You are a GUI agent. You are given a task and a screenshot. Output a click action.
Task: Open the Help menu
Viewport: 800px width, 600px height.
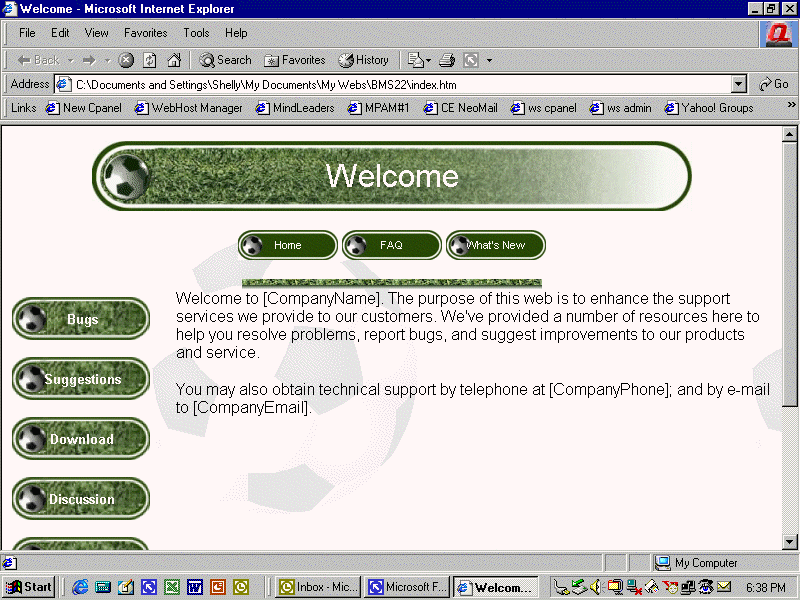236,33
